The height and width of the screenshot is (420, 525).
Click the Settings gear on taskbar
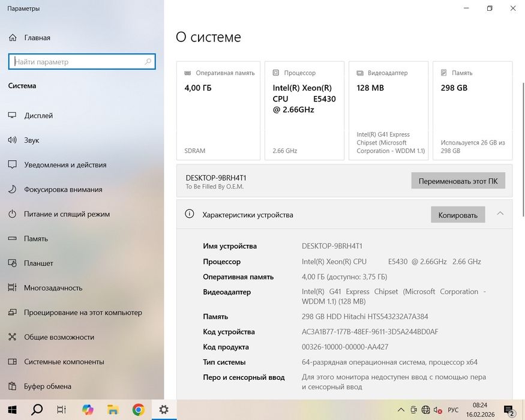click(164, 410)
